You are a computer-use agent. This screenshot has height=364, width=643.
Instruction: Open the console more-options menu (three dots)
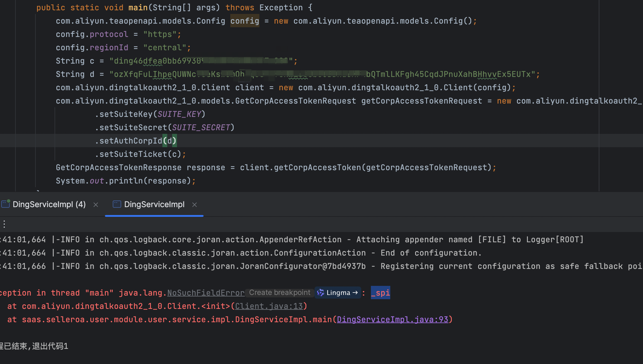pos(4,224)
